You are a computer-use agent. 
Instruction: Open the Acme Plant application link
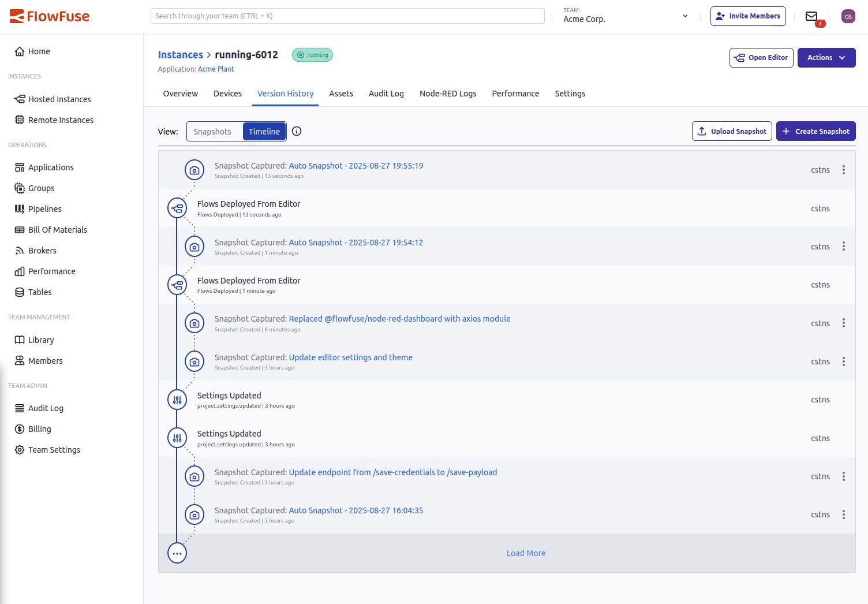(216, 69)
